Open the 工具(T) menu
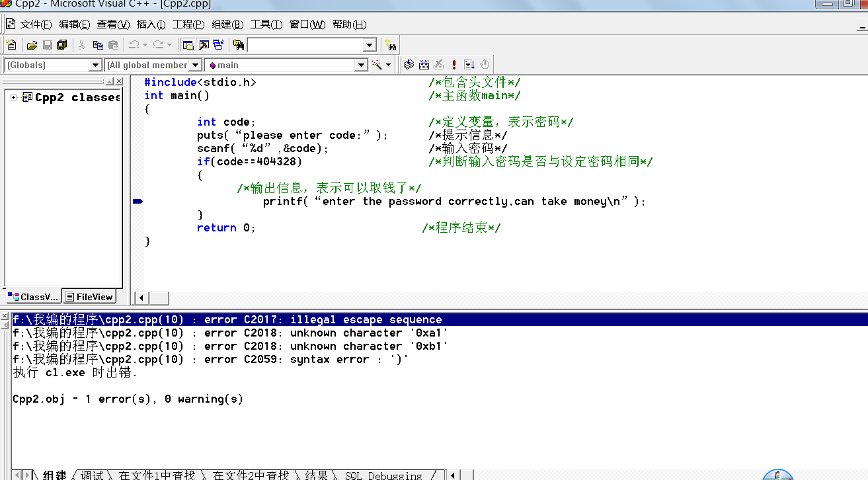The height and width of the screenshot is (480, 868). click(266, 24)
